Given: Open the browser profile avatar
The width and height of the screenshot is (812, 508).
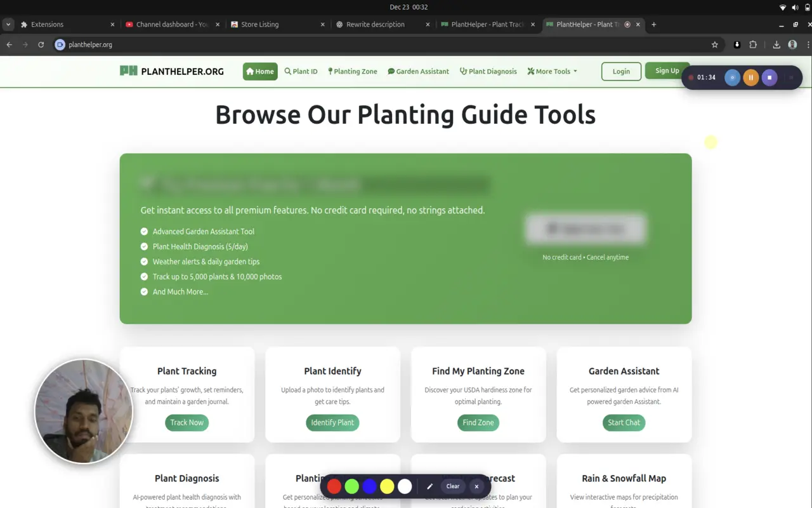Looking at the screenshot, I should 792,44.
